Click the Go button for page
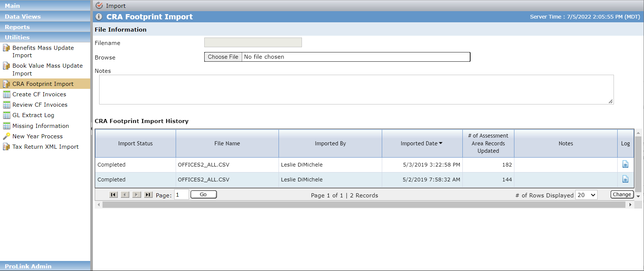Image resolution: width=644 pixels, height=271 pixels. pyautogui.click(x=204, y=194)
